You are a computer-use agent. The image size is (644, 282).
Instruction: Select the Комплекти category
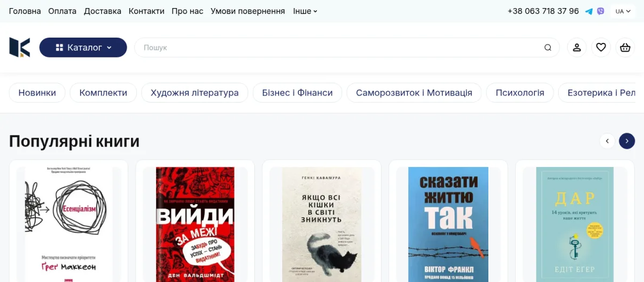[103, 92]
